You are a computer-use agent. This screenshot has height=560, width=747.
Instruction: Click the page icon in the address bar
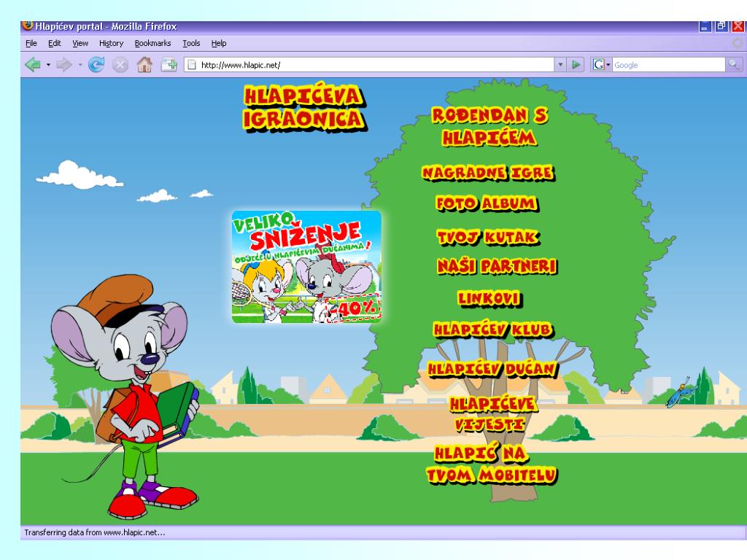click(192, 65)
